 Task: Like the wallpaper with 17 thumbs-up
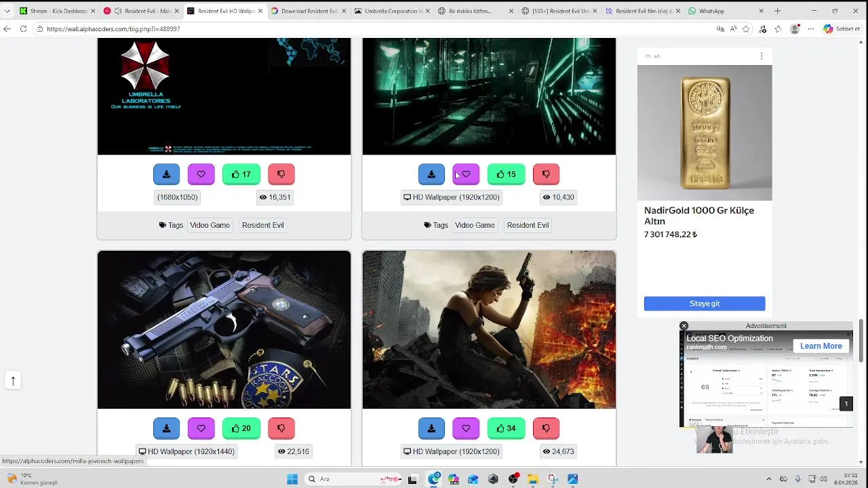click(x=241, y=174)
